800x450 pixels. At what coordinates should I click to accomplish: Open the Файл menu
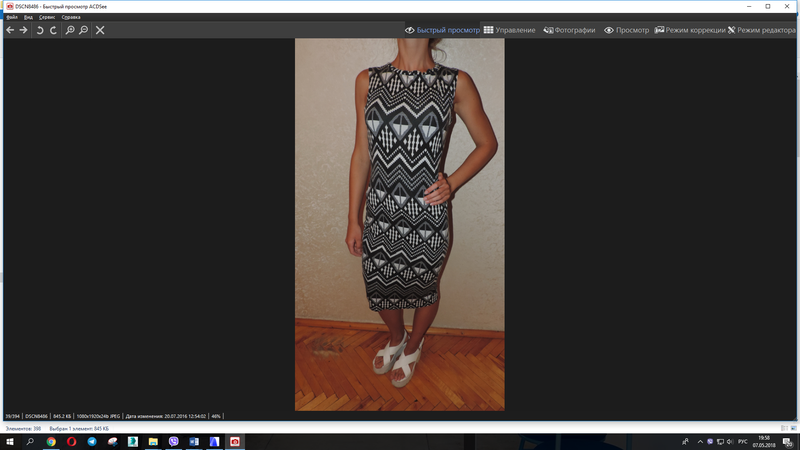[x=11, y=18]
